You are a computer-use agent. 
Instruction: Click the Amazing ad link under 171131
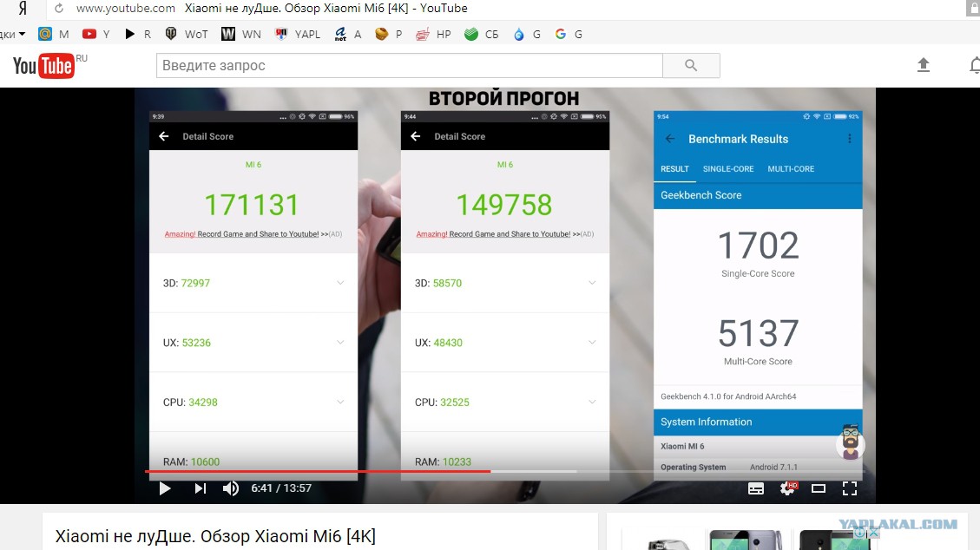click(253, 234)
